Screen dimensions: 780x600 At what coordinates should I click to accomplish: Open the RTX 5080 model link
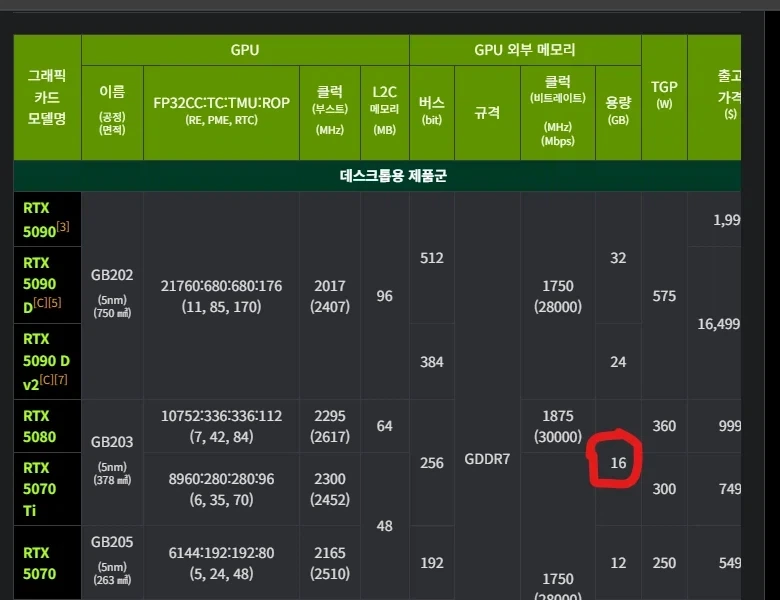(39, 426)
